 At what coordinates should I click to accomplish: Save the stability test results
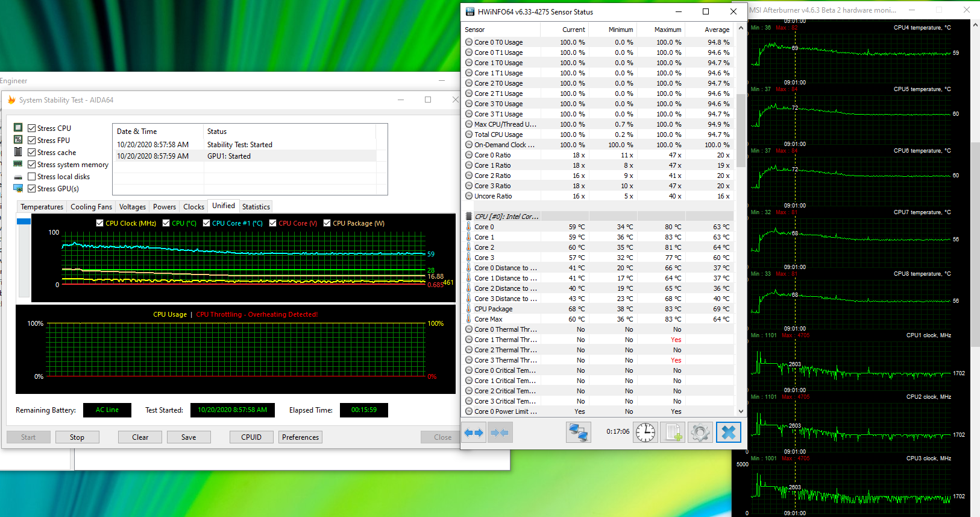pos(189,437)
